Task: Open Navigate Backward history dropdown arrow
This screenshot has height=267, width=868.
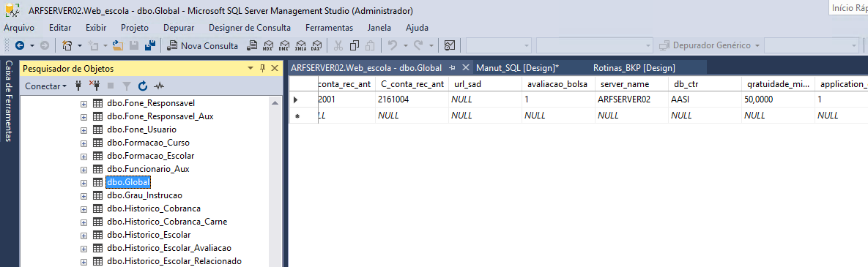Action: point(32,45)
